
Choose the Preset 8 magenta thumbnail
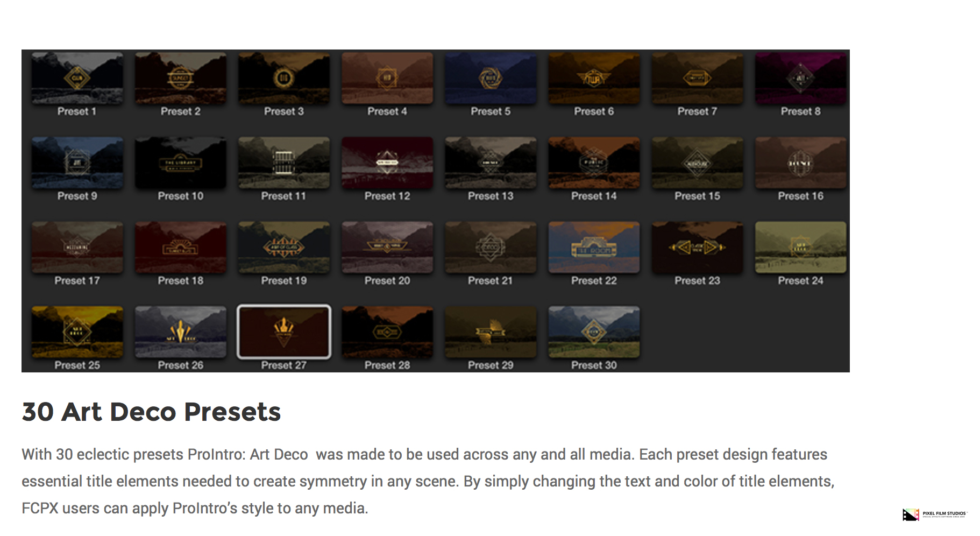(x=800, y=78)
